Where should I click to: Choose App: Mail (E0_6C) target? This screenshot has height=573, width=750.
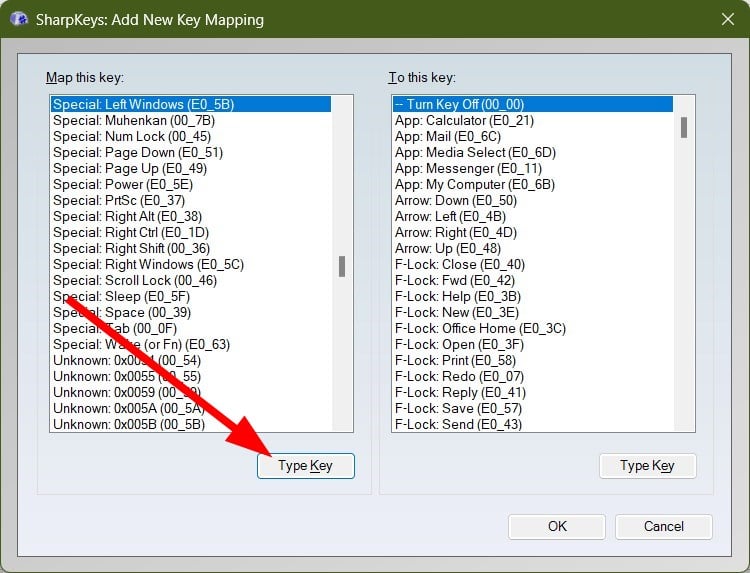pyautogui.click(x=533, y=136)
